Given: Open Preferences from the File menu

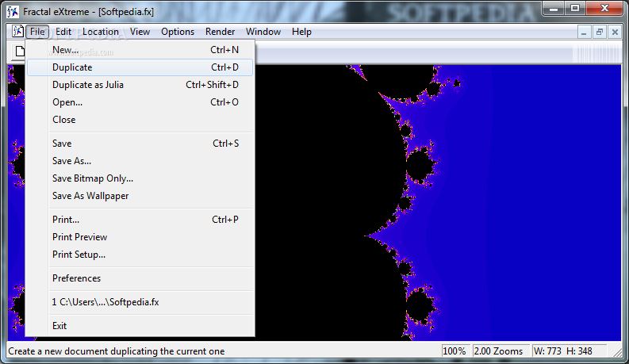Looking at the screenshot, I should [x=140, y=278].
